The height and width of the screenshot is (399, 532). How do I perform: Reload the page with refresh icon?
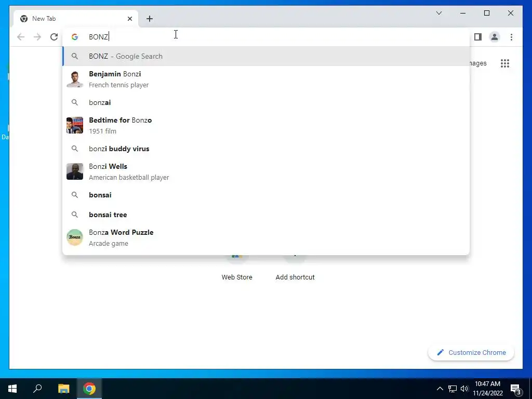[54, 37]
